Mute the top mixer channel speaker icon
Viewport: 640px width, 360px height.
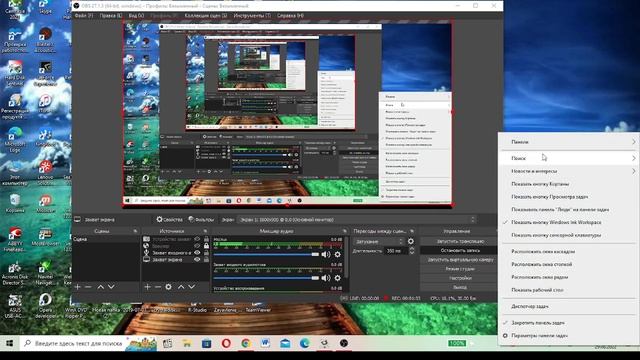[326, 254]
